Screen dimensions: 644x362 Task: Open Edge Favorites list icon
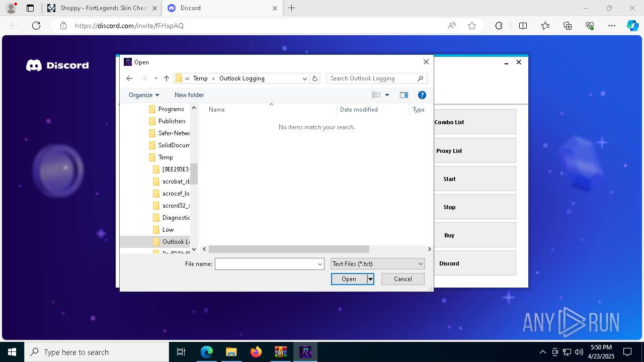[x=545, y=26]
